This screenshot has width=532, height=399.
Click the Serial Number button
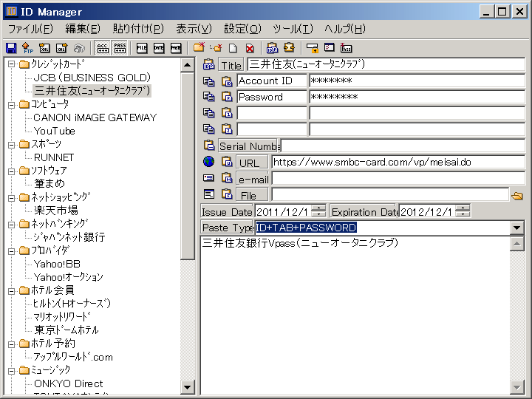pos(249,146)
